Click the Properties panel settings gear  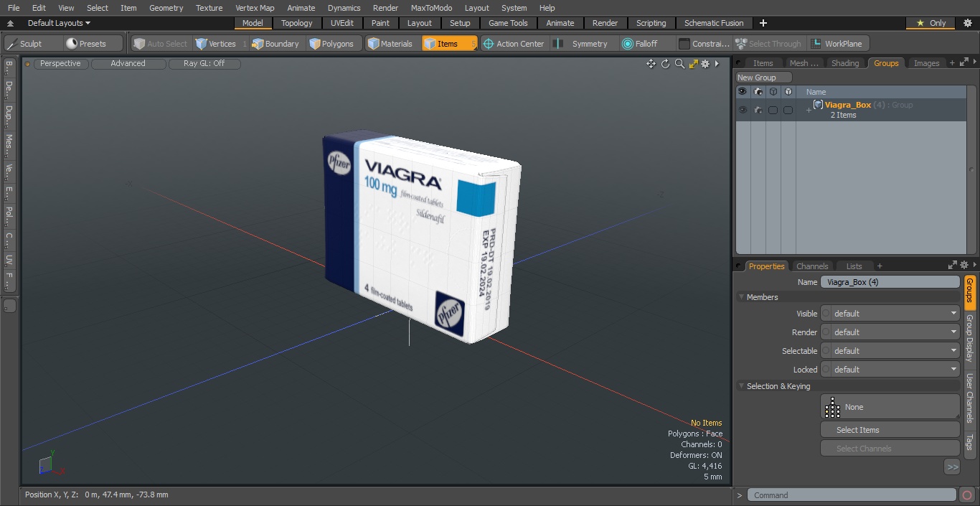[x=964, y=266]
